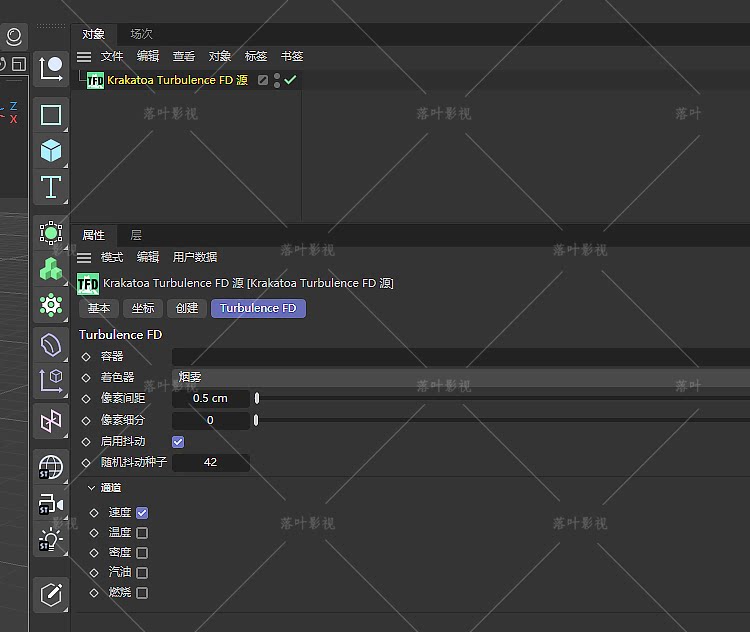Image resolution: width=750 pixels, height=632 pixels.
Task: Click the 像素间距 0.5 cm field
Action: coord(210,398)
